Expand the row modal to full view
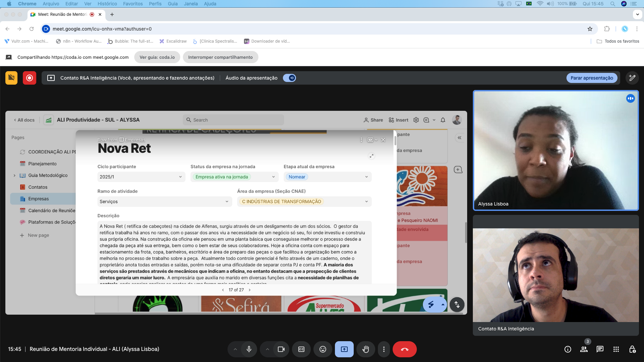Screen dimensions: 644x362 pos(371,156)
